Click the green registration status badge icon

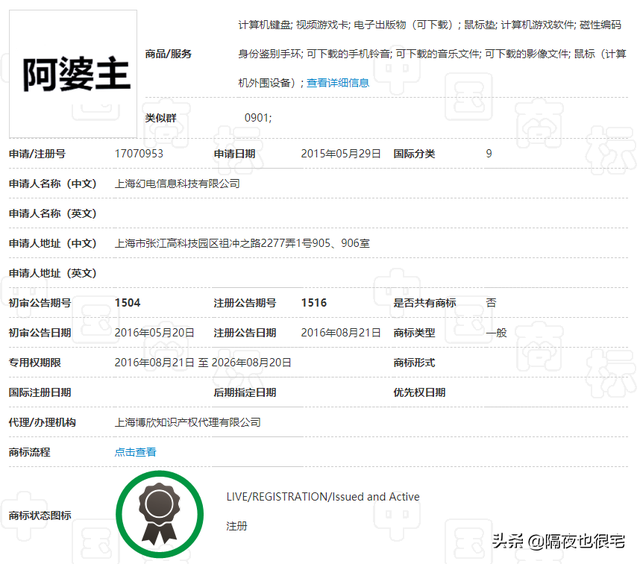pos(160,514)
